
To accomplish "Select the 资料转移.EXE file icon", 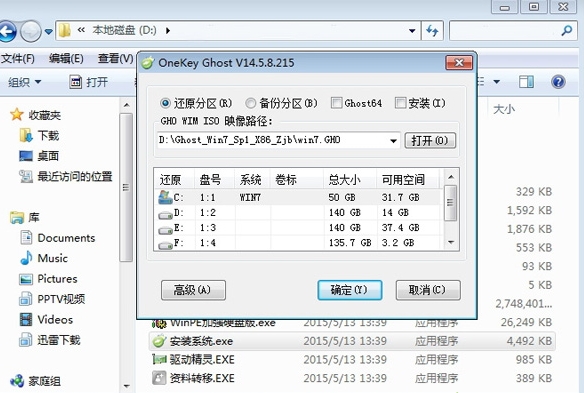I will pyautogui.click(x=159, y=378).
